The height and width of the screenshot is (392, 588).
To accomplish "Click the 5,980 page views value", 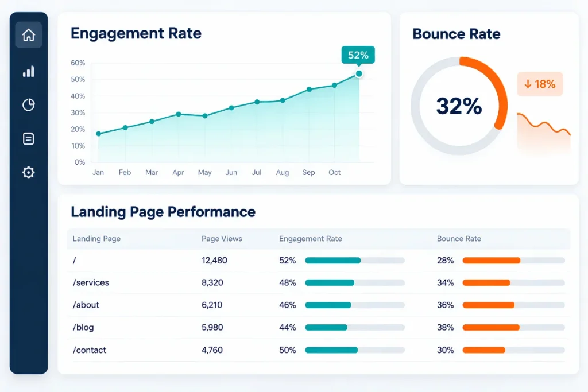I will (212, 328).
